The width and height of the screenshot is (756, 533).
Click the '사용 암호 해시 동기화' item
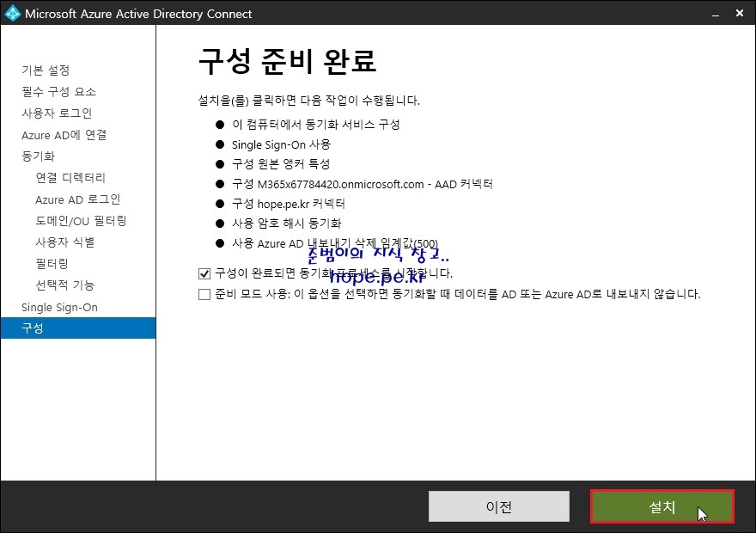coord(286,224)
